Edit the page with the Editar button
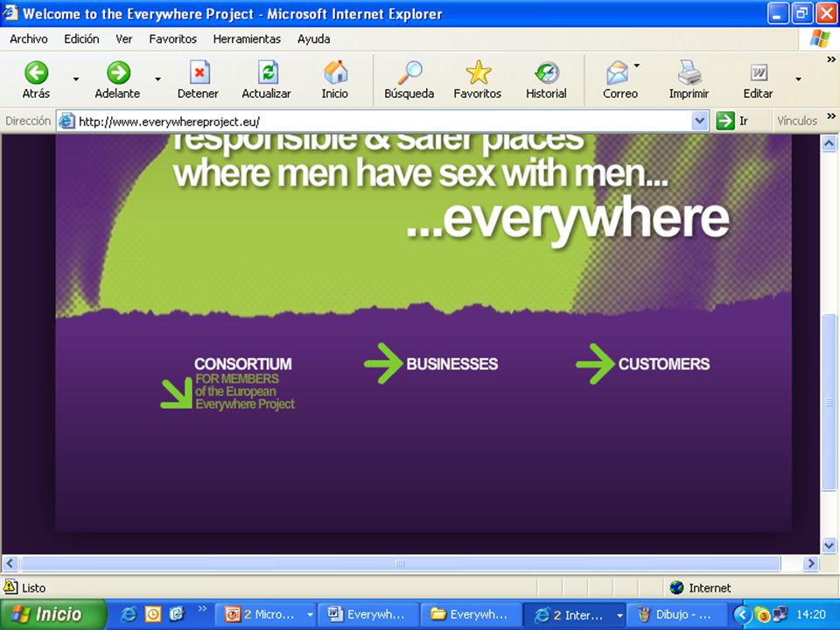Screen dimensions: 840x630 pos(758,80)
